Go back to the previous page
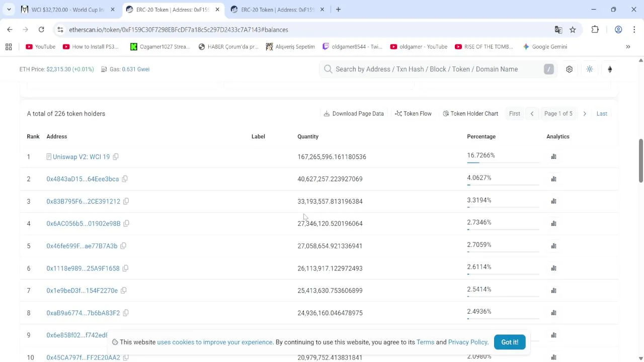This screenshot has width=644, height=362. coord(10,30)
